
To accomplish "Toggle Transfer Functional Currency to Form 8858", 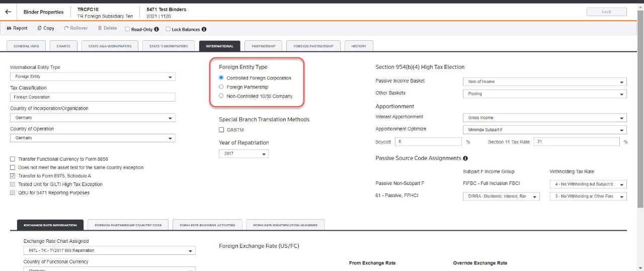I will tap(13, 159).
